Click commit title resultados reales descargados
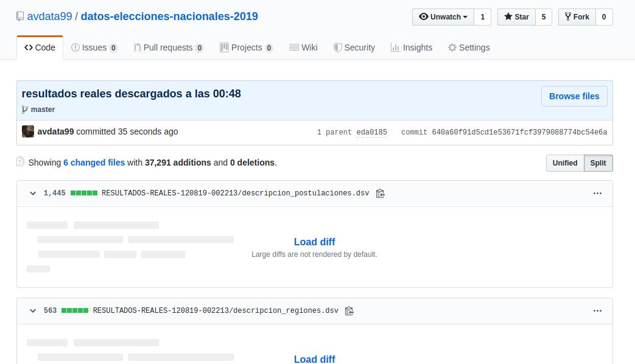This screenshot has height=364, width=635. 132,94
